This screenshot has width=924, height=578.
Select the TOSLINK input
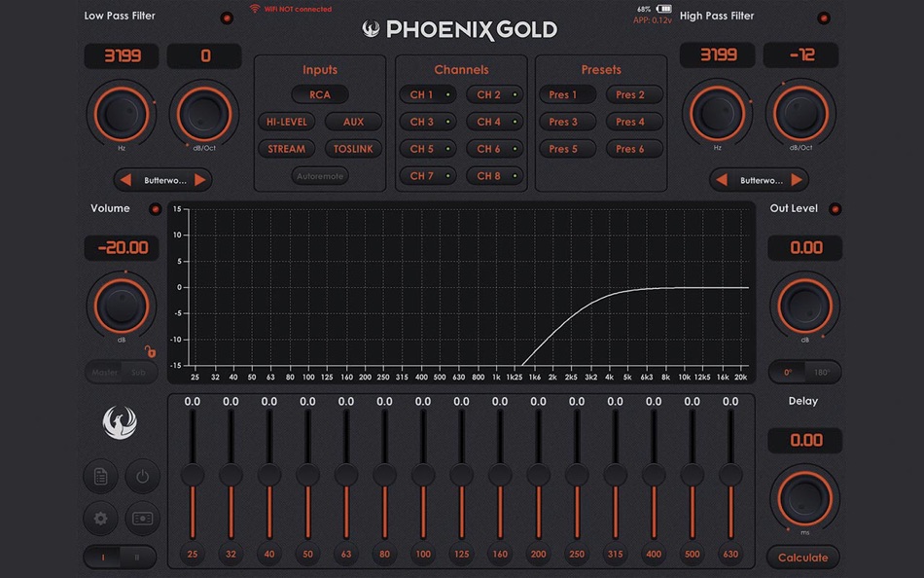354,149
